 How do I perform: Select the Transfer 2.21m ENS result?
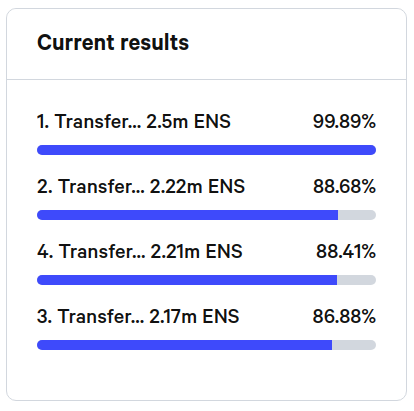tap(140, 251)
